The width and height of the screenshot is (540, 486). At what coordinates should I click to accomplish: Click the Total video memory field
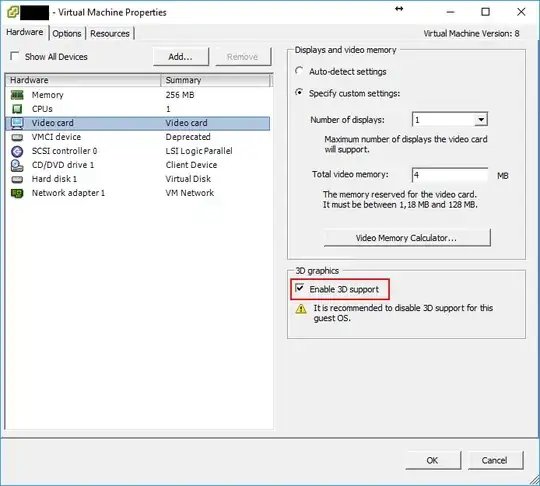(450, 175)
